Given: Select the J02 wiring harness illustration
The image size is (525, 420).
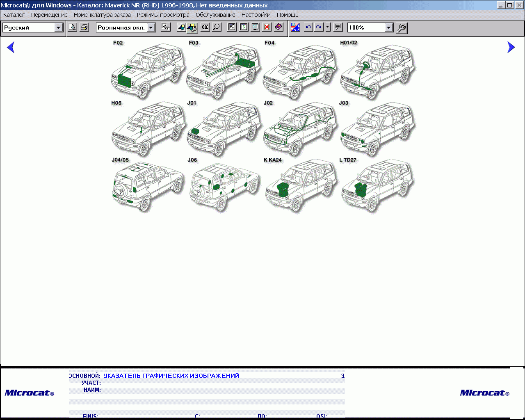Looking at the screenshot, I should point(300,128).
